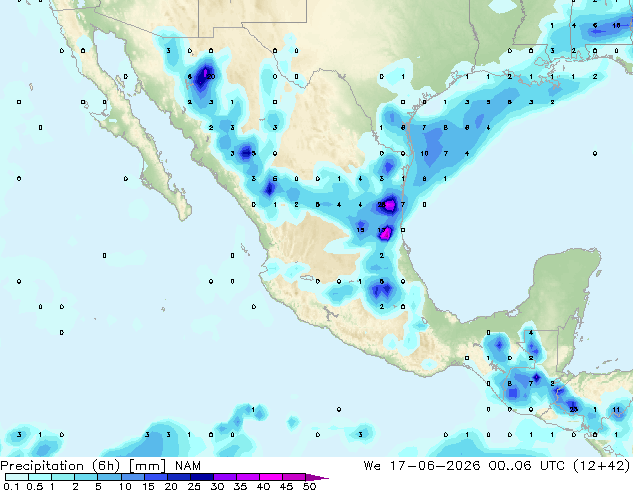Click the over-50 arrow tip of the legend
The width and height of the screenshot is (634, 490).
[317, 477]
